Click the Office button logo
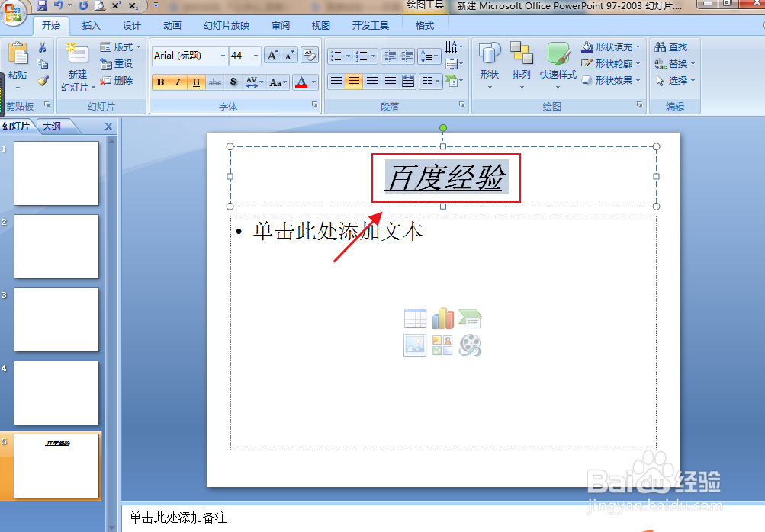This screenshot has height=532, width=765. click(x=13, y=11)
